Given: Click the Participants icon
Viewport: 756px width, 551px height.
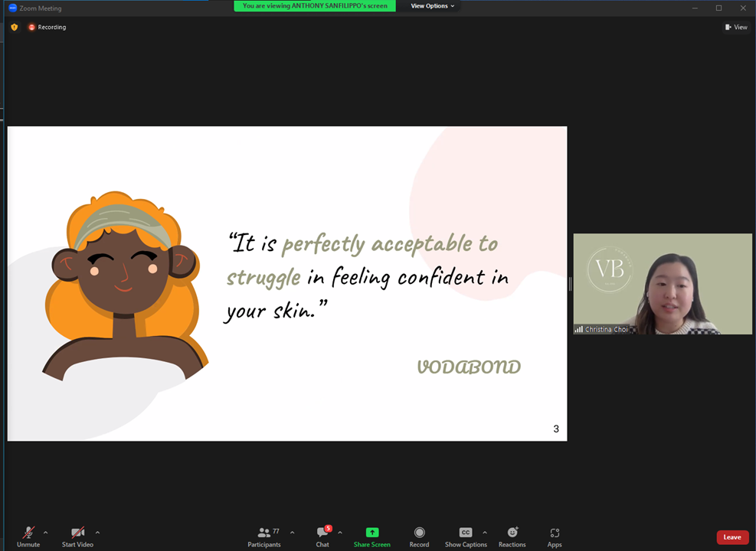Looking at the screenshot, I should coord(263,532).
